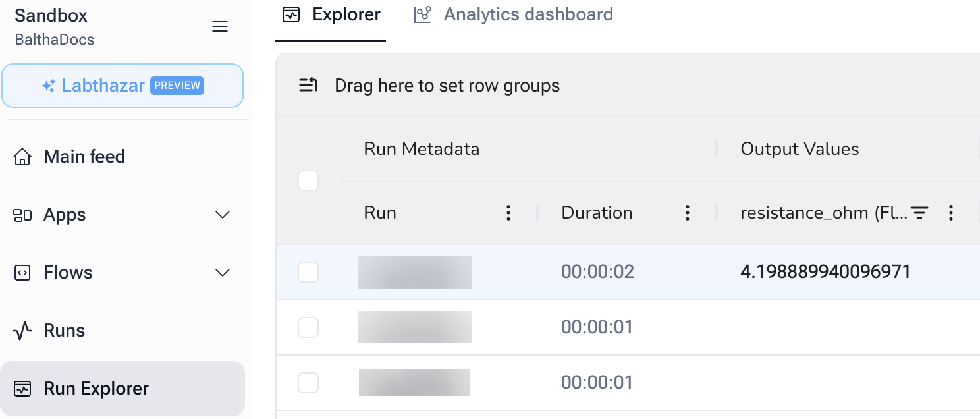Click the Main feed home icon
The height and width of the screenshot is (419, 980).
pyautogui.click(x=22, y=157)
